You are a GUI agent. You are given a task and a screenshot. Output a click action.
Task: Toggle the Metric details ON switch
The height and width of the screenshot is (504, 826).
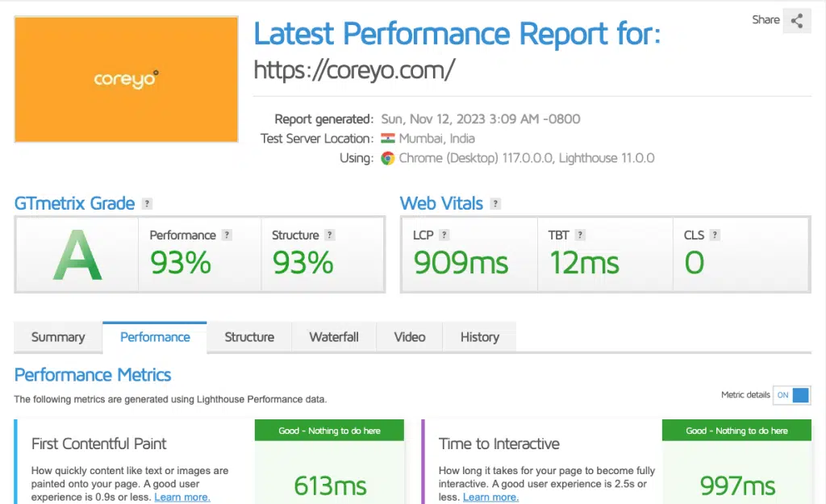(792, 395)
